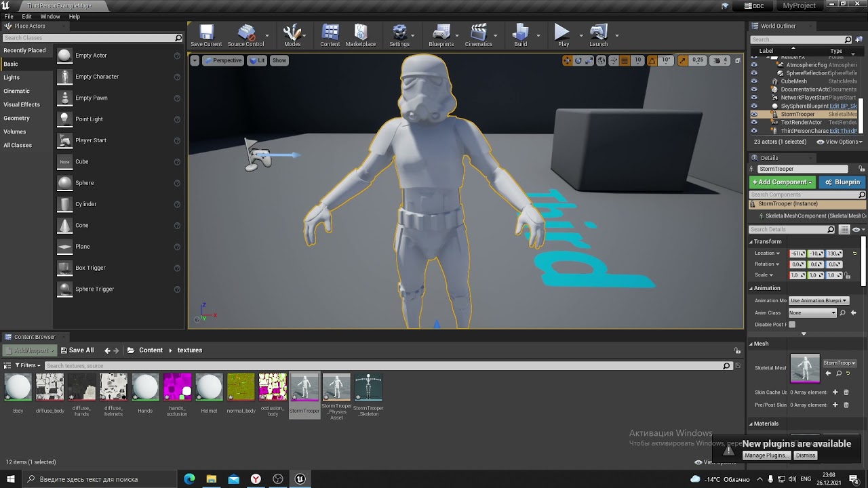Click the Unreal Engine taskbar icon
The image size is (868, 488).
[x=300, y=479]
